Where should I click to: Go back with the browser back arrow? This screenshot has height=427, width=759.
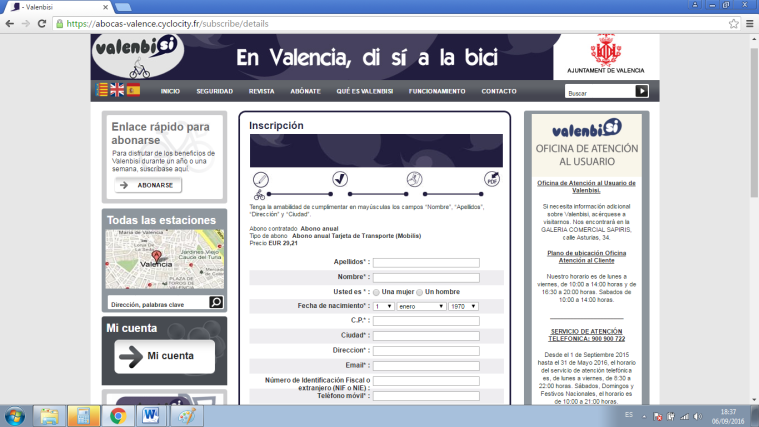(x=10, y=24)
